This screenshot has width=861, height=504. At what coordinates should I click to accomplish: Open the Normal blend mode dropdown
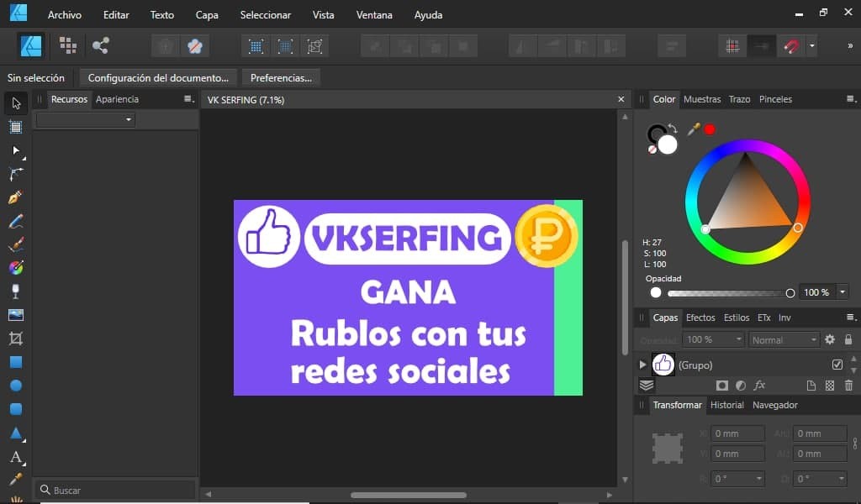click(784, 340)
